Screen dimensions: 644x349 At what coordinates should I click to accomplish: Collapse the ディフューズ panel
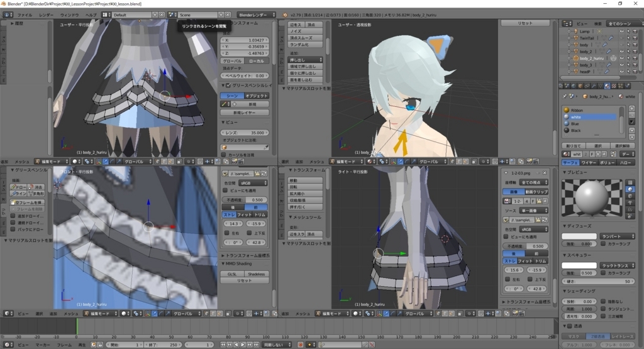coord(565,226)
